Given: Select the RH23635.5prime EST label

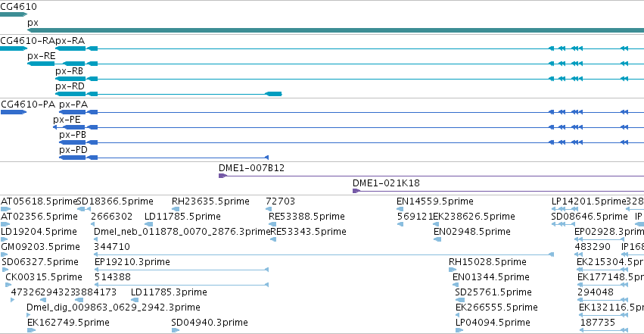Looking at the screenshot, I should click(x=210, y=201).
